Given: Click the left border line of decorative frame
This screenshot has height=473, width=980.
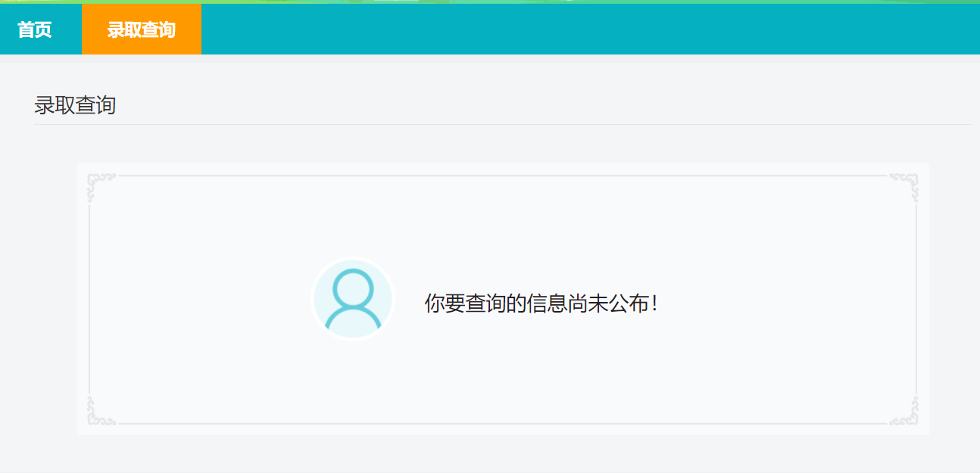Looking at the screenshot, I should point(89,300).
